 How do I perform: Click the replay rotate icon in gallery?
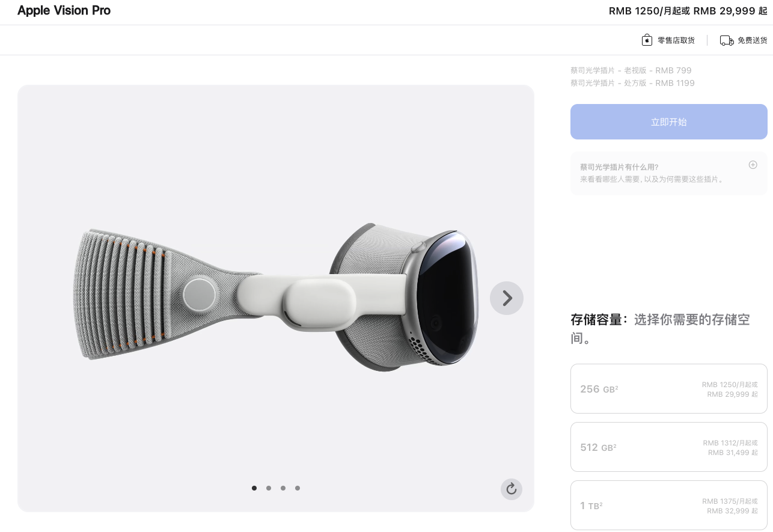click(512, 489)
